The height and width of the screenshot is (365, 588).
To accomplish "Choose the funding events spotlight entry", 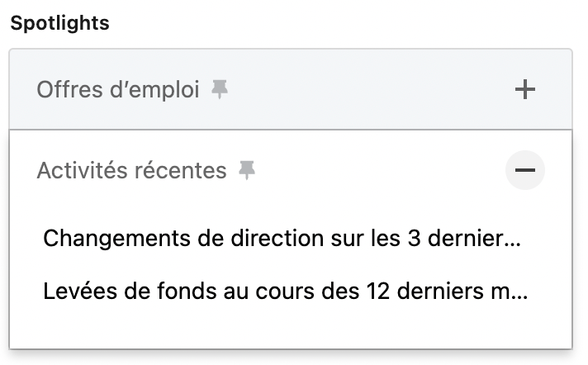I will pos(286,292).
